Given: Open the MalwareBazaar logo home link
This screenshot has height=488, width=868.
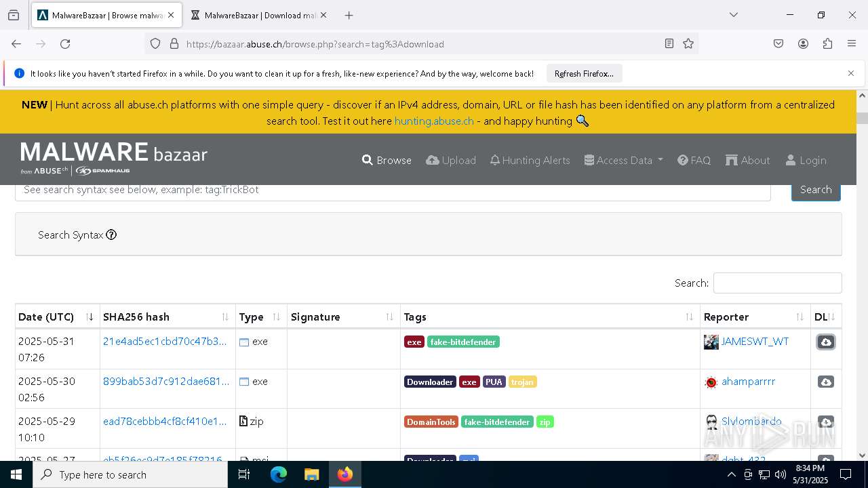Looking at the screenshot, I should pyautogui.click(x=114, y=159).
